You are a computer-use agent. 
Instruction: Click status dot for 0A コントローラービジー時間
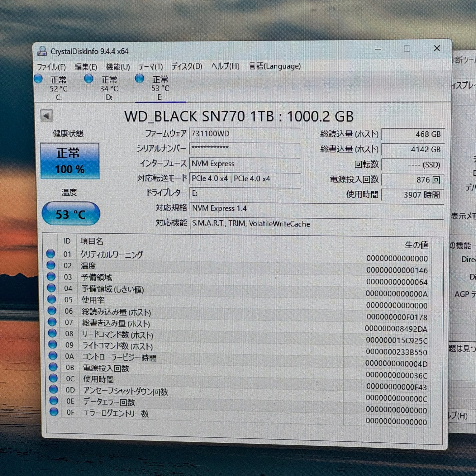pos(53,355)
